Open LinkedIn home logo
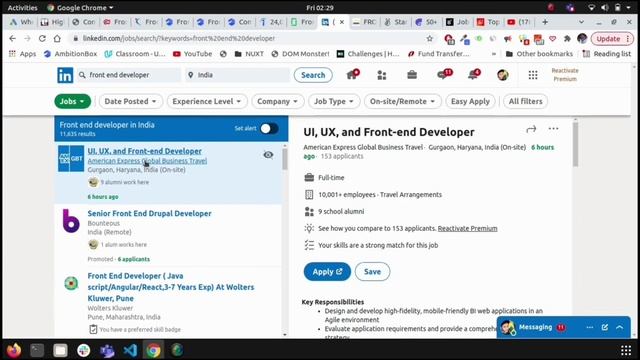This screenshot has width=640, height=360. pos(65,75)
